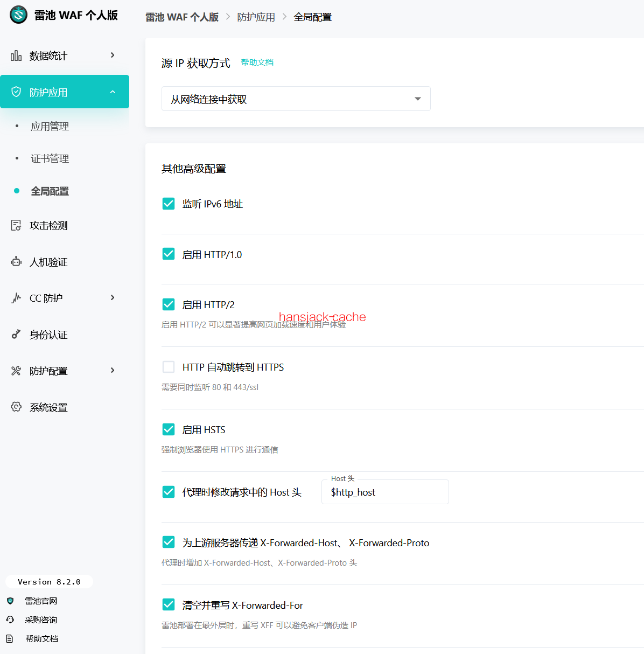
Task: Select 全局配置 in the sidebar
Action: pos(50,191)
